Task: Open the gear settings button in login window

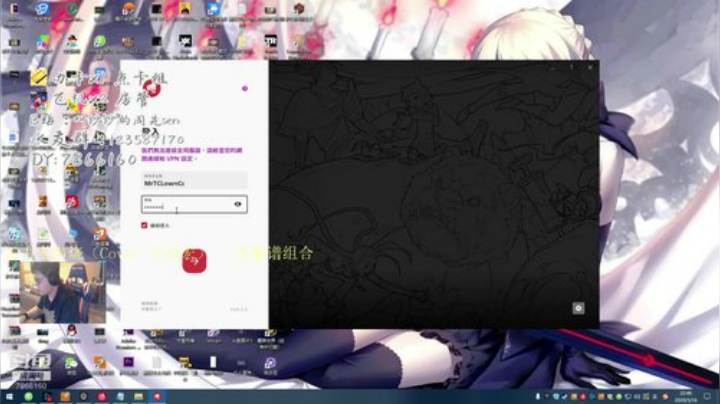Action: [578, 308]
